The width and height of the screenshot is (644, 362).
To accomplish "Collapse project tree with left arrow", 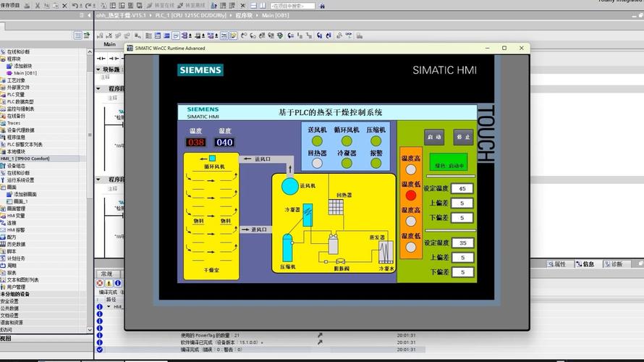I will point(89,15).
